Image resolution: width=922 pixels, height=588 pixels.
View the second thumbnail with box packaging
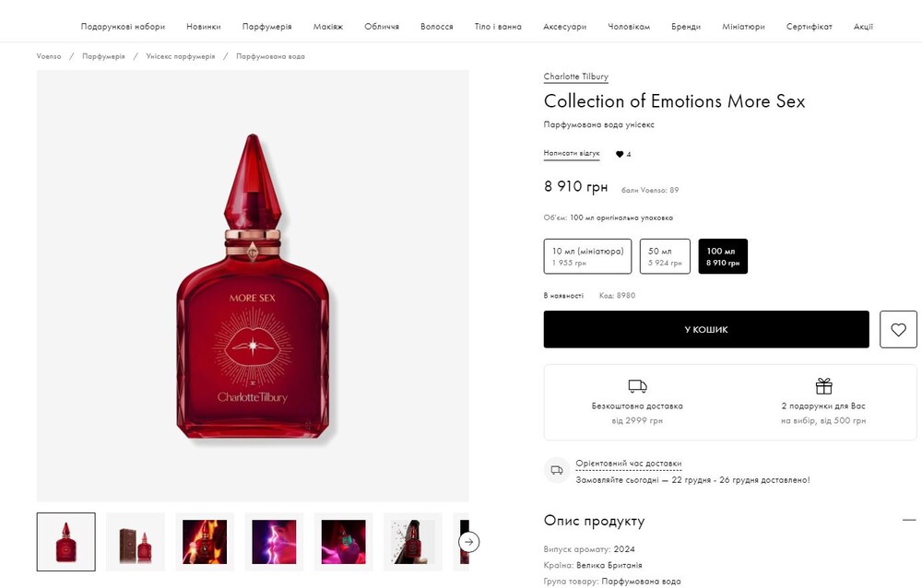(x=136, y=542)
